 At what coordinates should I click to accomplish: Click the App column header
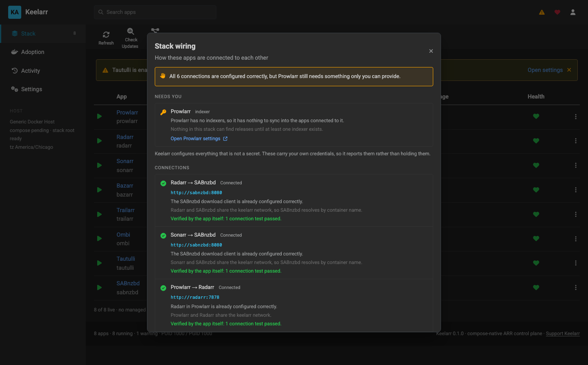click(122, 96)
